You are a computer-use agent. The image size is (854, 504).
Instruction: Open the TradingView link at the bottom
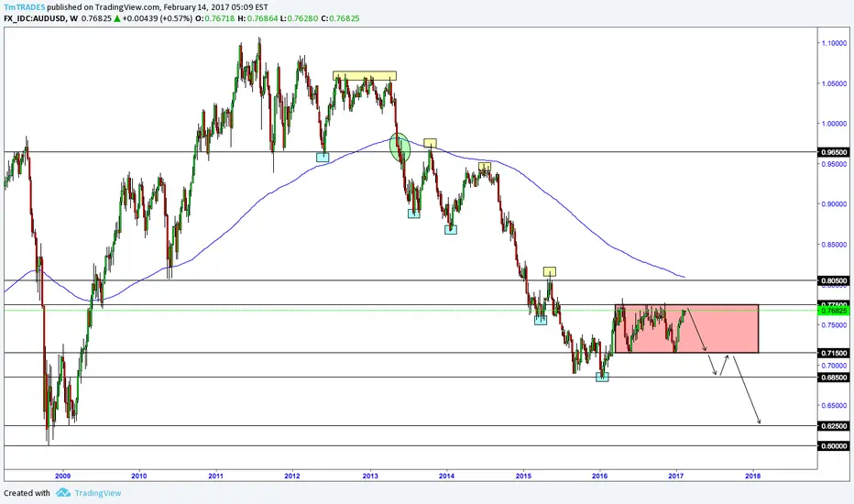click(98, 493)
